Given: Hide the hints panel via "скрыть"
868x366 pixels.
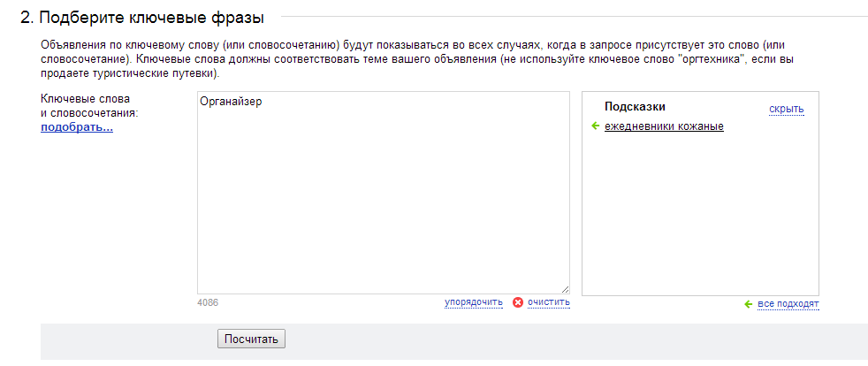Looking at the screenshot, I should coord(787,109).
